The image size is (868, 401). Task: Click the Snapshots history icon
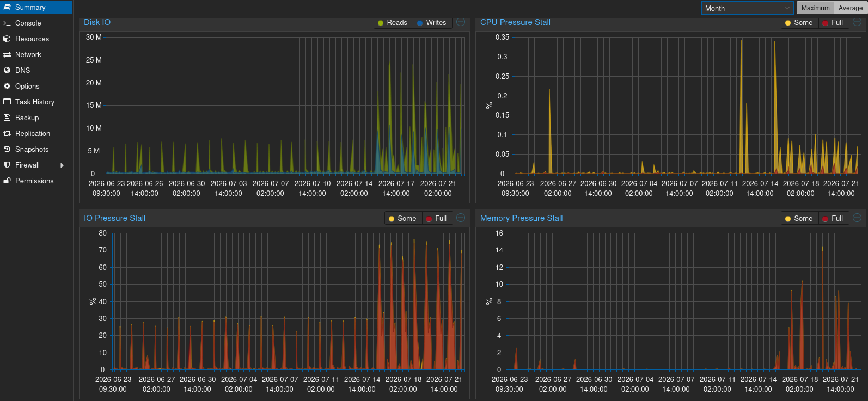click(7, 150)
